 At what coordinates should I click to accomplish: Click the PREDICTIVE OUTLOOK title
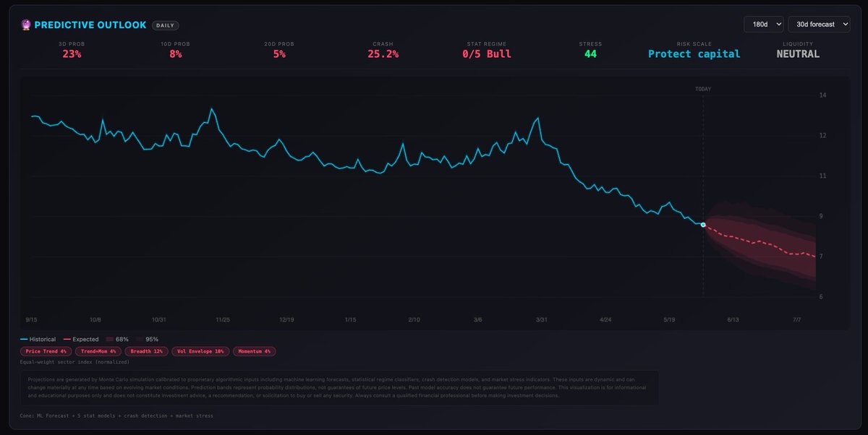[x=90, y=25]
